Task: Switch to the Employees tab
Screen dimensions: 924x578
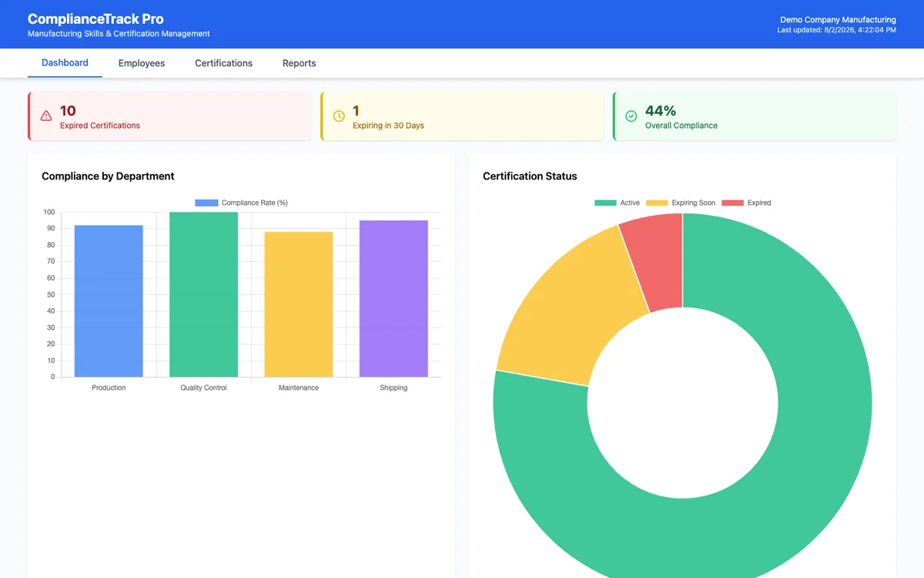Action: [142, 63]
